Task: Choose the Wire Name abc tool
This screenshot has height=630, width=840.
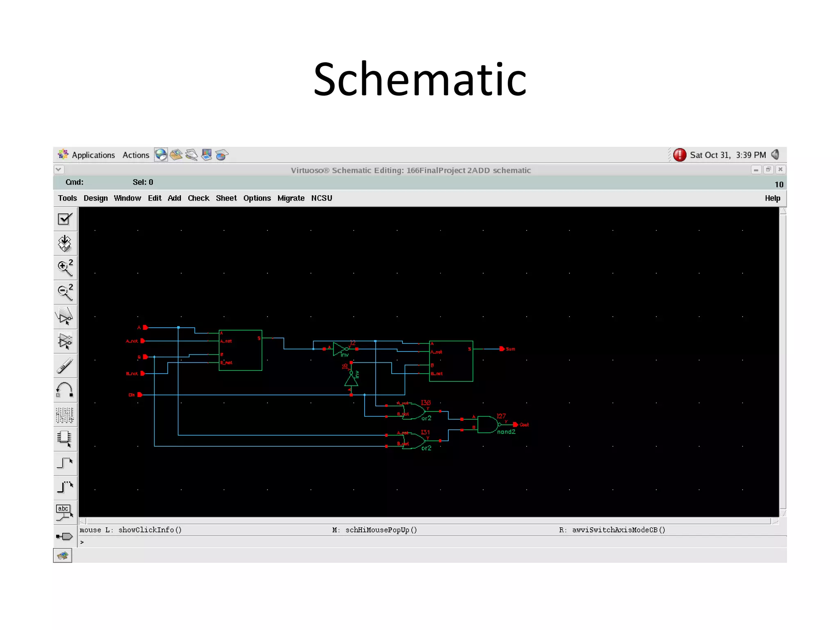Action: [65, 512]
